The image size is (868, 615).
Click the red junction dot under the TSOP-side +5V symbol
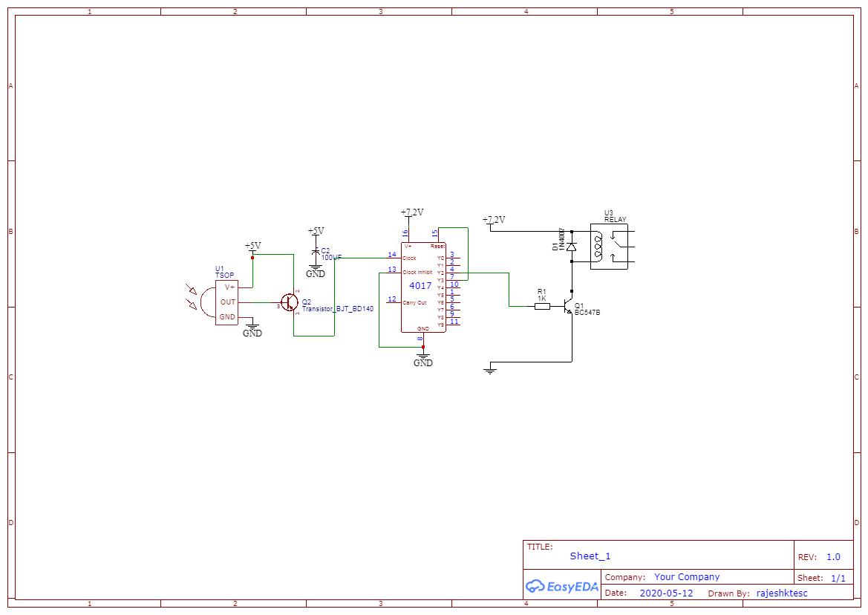[x=252, y=258]
